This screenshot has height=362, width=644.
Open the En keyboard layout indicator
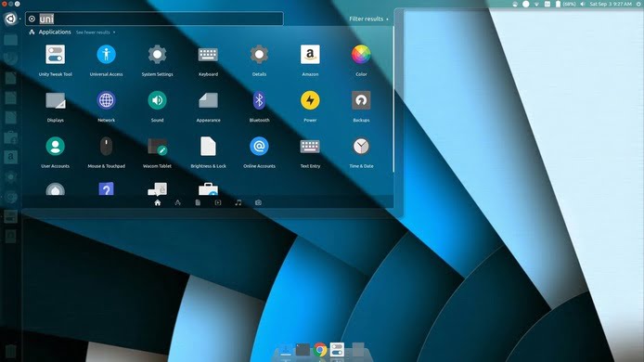[547, 4]
